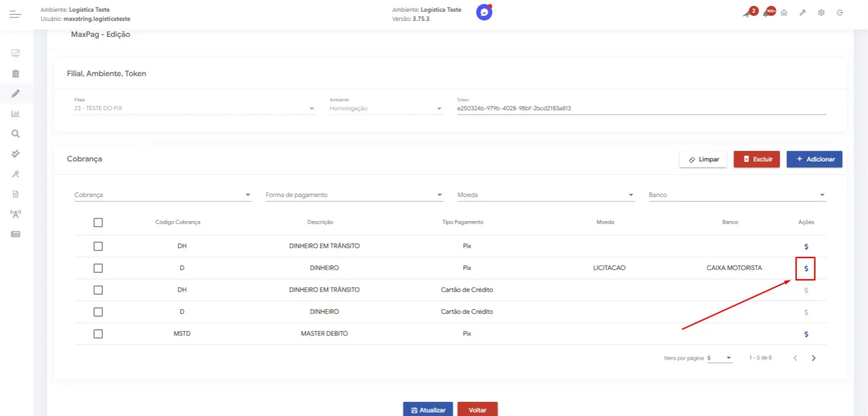The image size is (868, 416).
Task: Open the wrench tools icon in header
Action: [802, 13]
